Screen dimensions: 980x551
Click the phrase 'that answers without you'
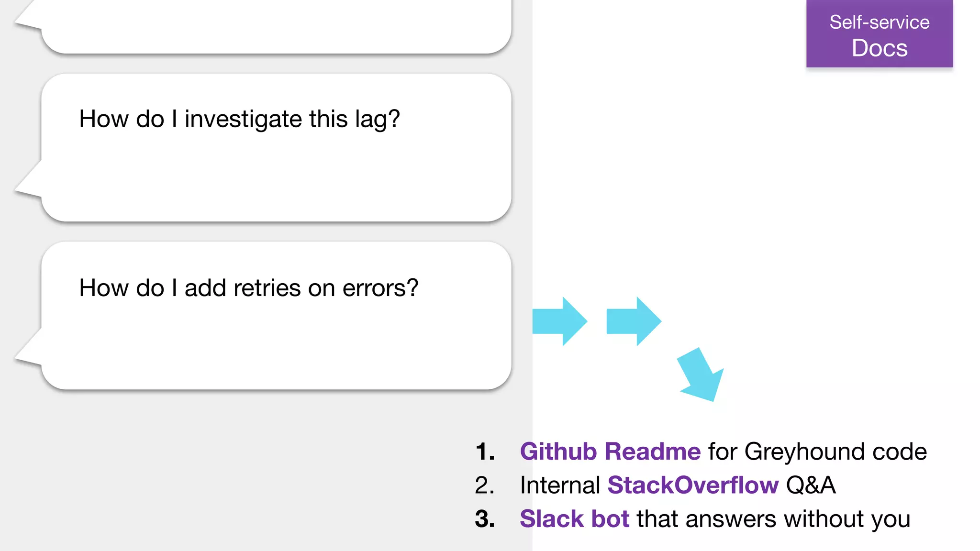[x=773, y=519]
